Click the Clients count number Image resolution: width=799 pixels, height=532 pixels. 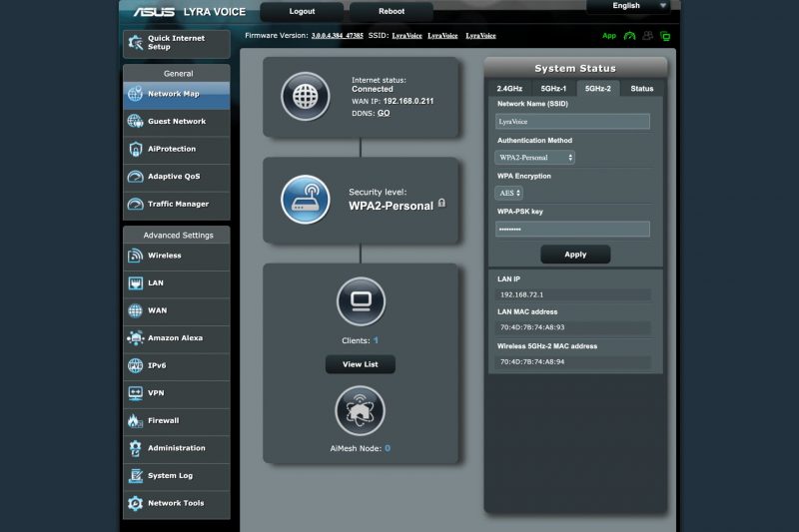pos(376,340)
